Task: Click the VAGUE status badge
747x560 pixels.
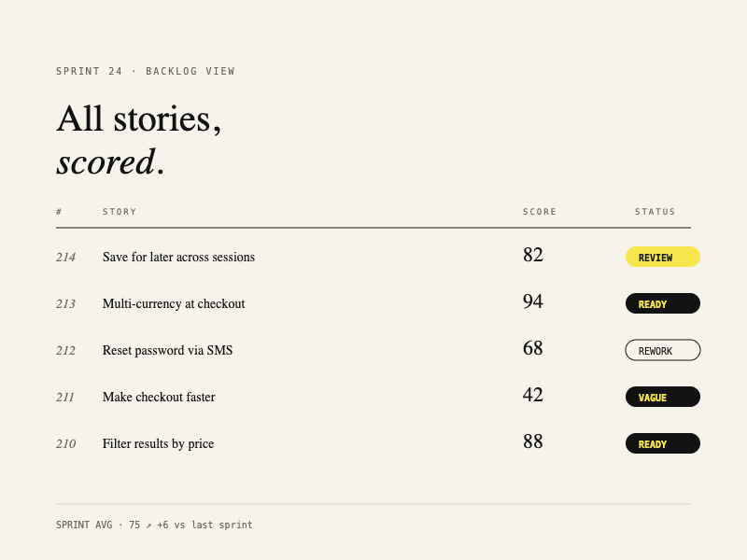Action: pyautogui.click(x=662, y=397)
